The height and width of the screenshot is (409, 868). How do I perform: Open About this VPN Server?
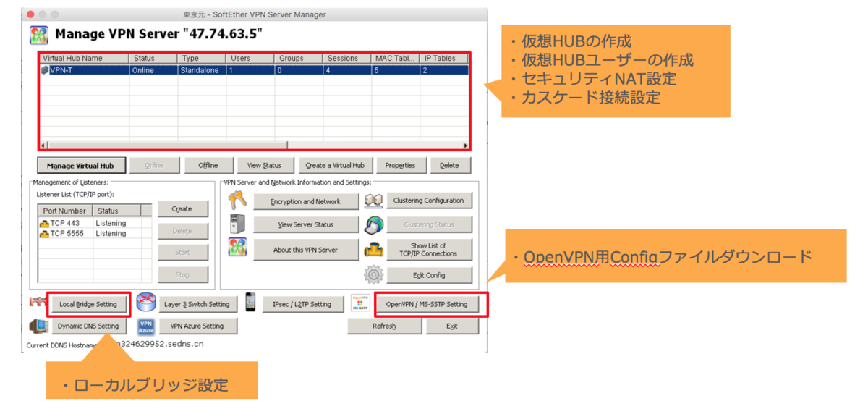coord(305,250)
